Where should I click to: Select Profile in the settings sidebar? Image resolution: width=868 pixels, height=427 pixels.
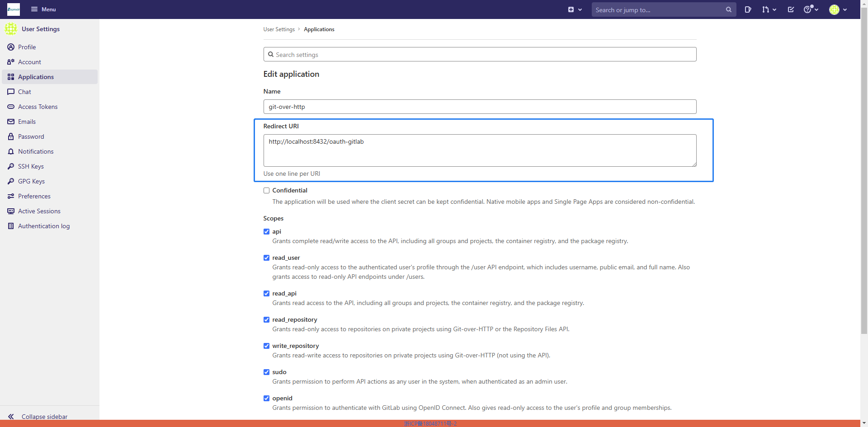click(x=27, y=47)
